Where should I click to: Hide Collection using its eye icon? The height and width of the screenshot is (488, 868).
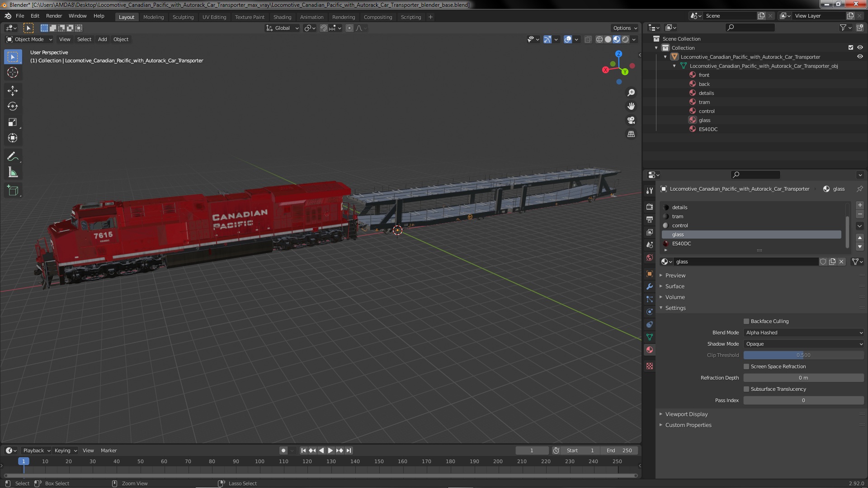click(x=860, y=47)
